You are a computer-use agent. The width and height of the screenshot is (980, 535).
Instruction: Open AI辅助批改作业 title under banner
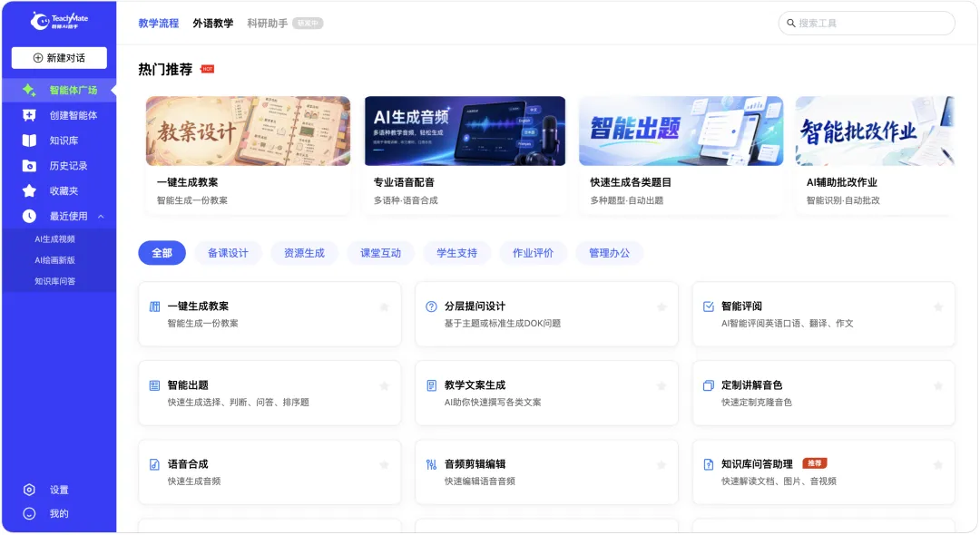842,182
